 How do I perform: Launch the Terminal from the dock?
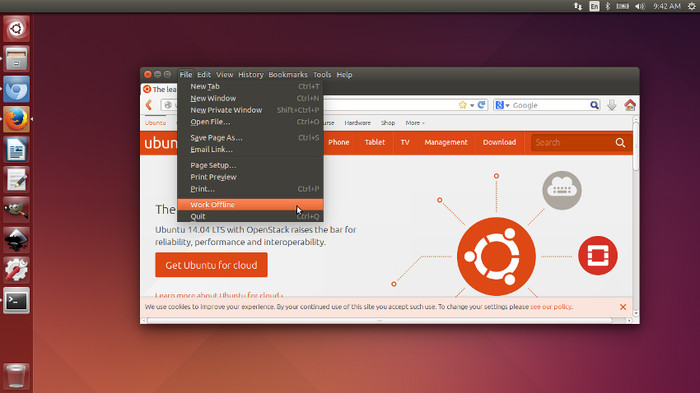tap(17, 301)
